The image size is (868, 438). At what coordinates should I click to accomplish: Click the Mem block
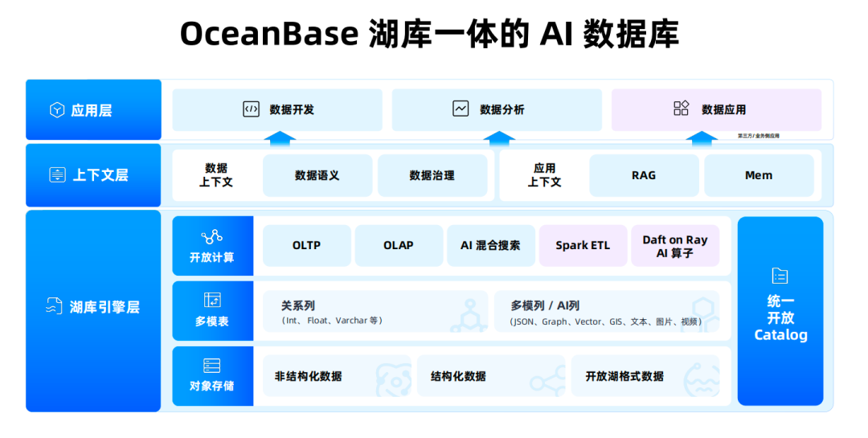(759, 175)
